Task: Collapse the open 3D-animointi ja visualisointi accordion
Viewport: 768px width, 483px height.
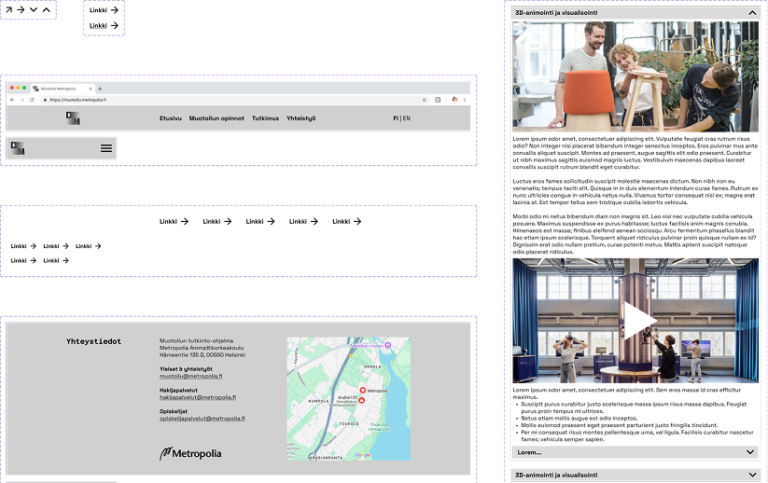Action: 752,13
